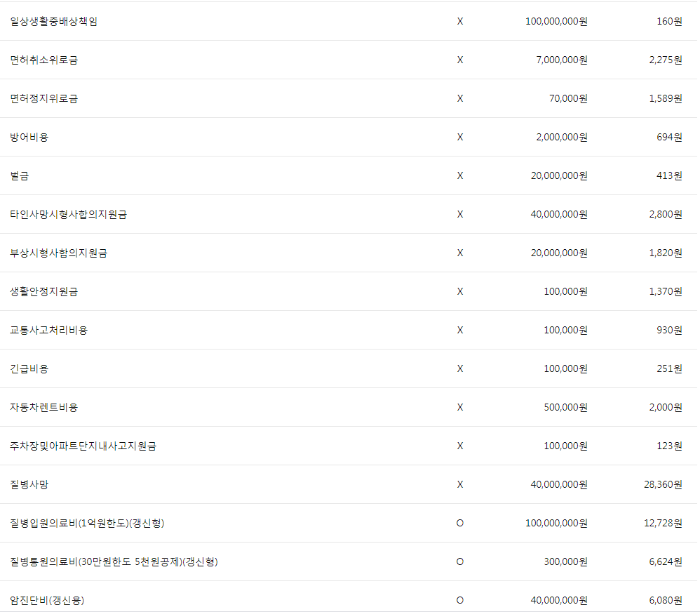700x612 pixels.
Task: Select the 방어비용 row label
Action: click(29, 137)
